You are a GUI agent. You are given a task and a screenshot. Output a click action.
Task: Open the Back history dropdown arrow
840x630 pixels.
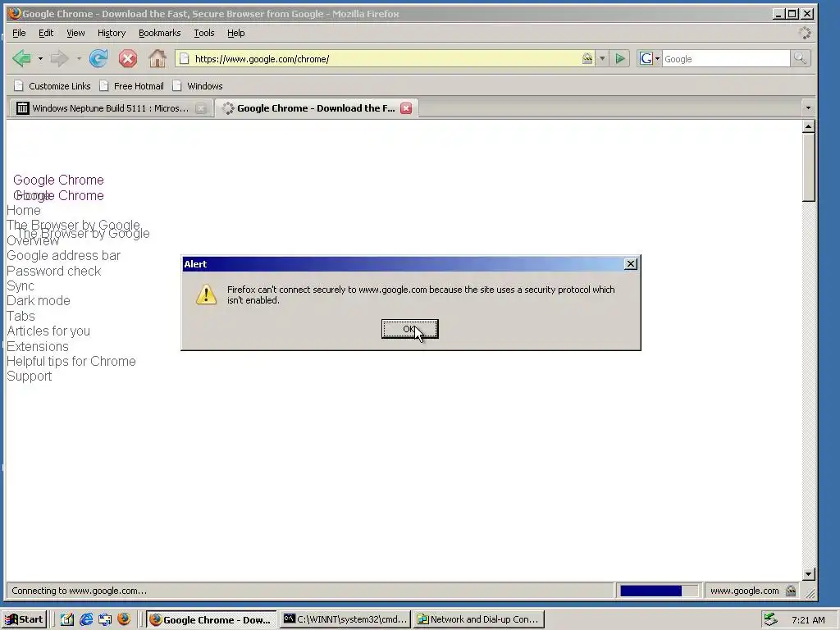40,58
